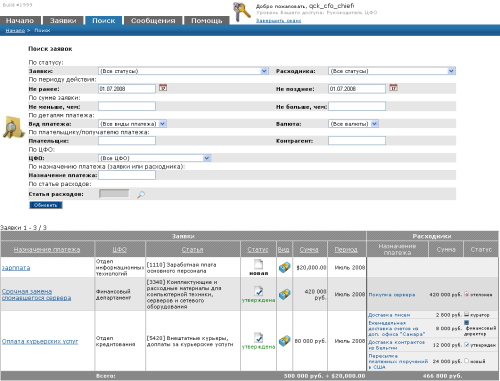
Task: Open Покупка сервера expense link
Action: 392,295
